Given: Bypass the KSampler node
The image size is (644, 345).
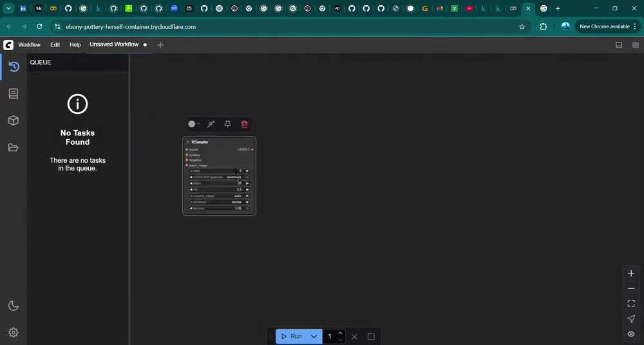Looking at the screenshot, I should click(x=211, y=124).
